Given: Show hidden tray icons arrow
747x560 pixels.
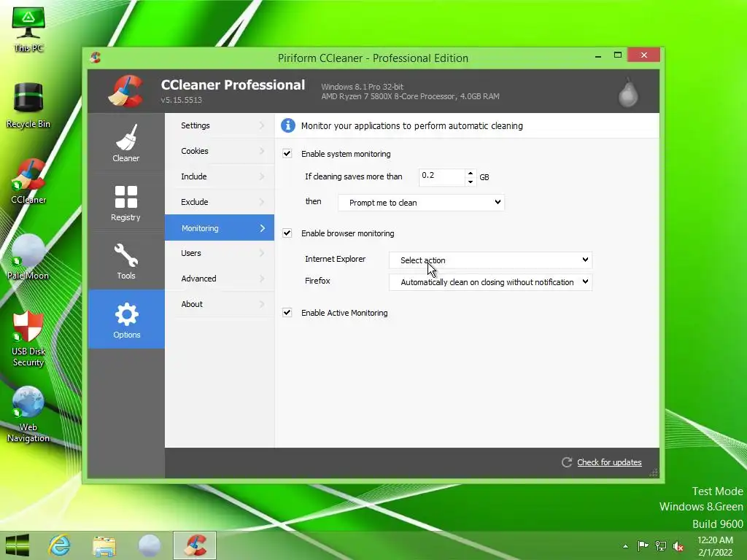Looking at the screenshot, I should click(625, 546).
